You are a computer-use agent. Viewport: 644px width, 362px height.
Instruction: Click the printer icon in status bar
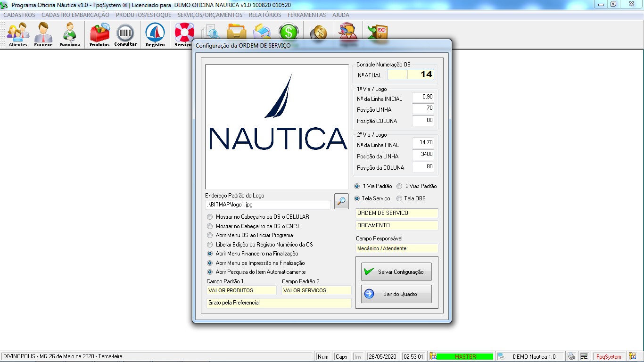[571, 356]
